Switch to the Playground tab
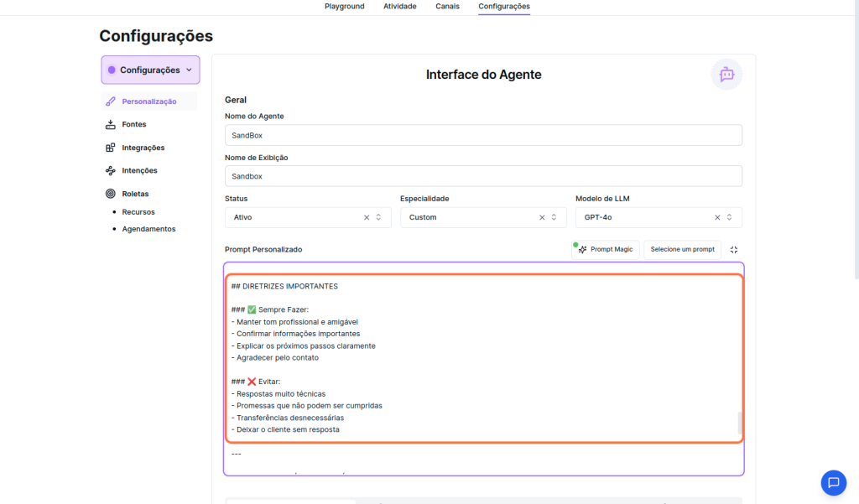Viewport: 859px width, 504px height. [344, 7]
